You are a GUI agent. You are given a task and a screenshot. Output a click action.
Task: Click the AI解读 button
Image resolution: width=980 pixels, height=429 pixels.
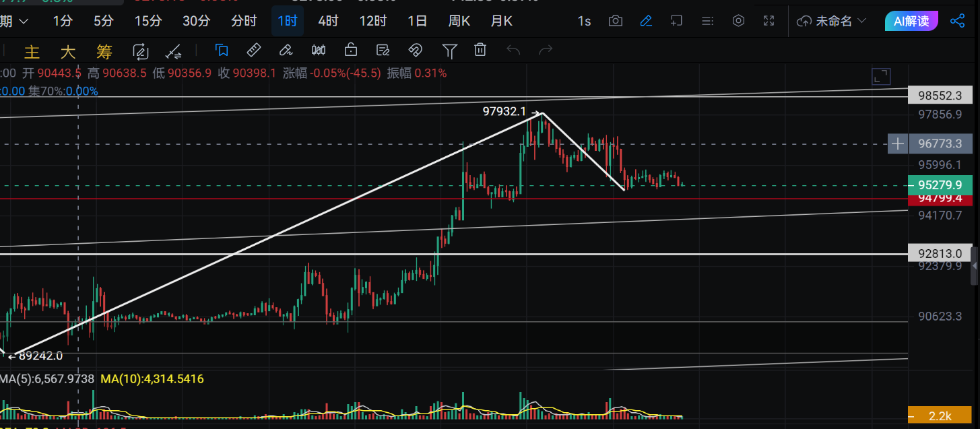(911, 21)
